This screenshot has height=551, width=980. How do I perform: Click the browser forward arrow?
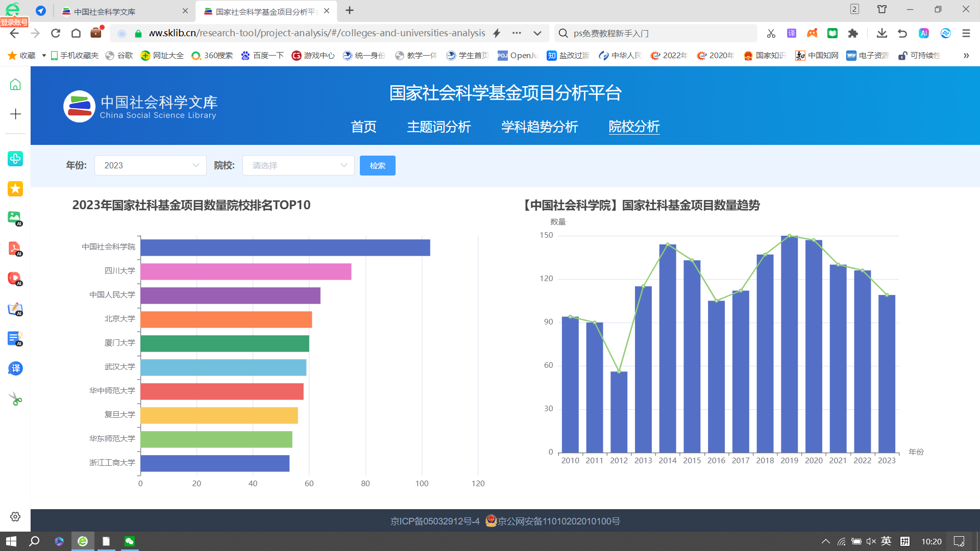pos(35,33)
